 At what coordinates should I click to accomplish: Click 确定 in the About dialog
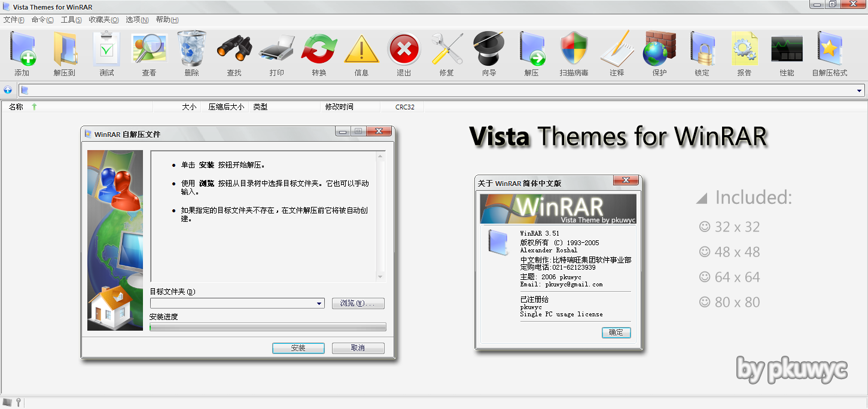[616, 332]
